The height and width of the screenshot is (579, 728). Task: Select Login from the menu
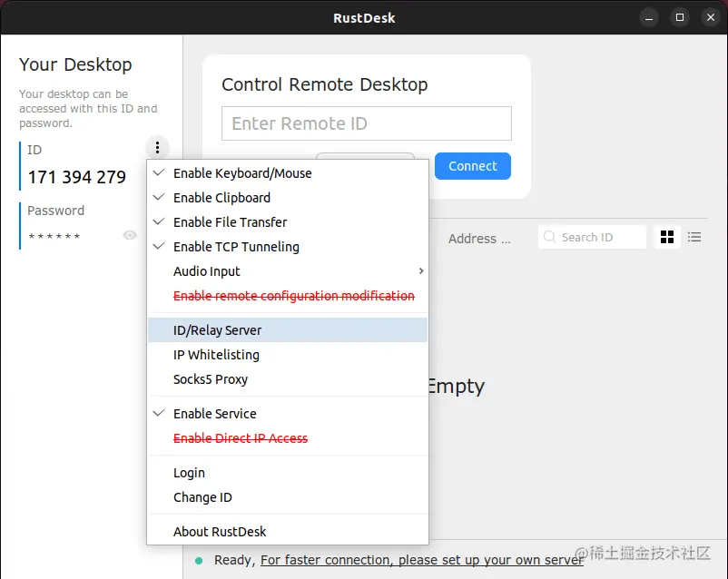288,473
